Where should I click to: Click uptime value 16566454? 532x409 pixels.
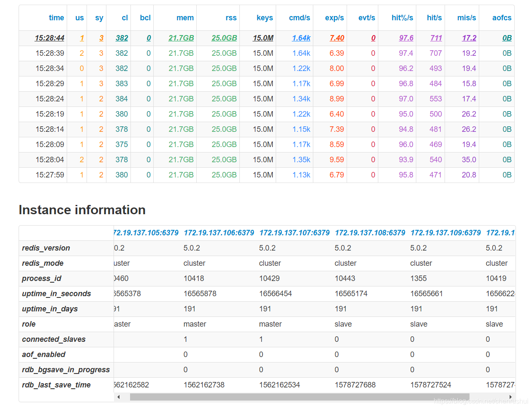(275, 294)
